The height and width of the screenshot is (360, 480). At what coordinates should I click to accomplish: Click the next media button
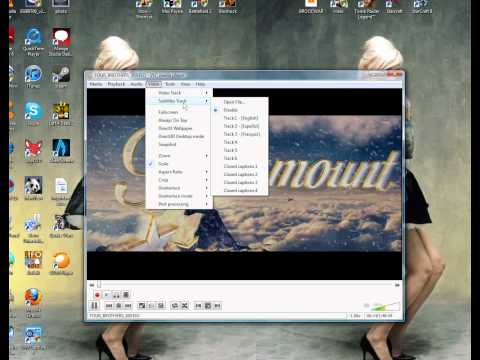coord(128,306)
